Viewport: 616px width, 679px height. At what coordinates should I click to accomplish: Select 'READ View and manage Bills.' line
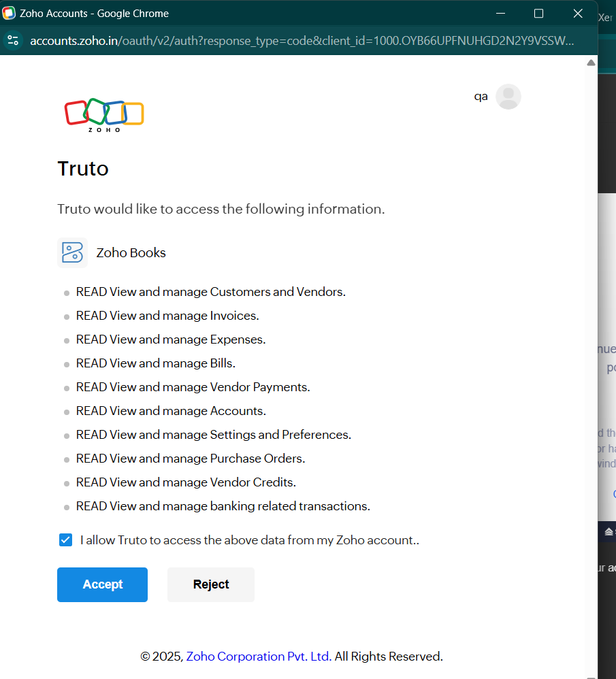(x=155, y=363)
